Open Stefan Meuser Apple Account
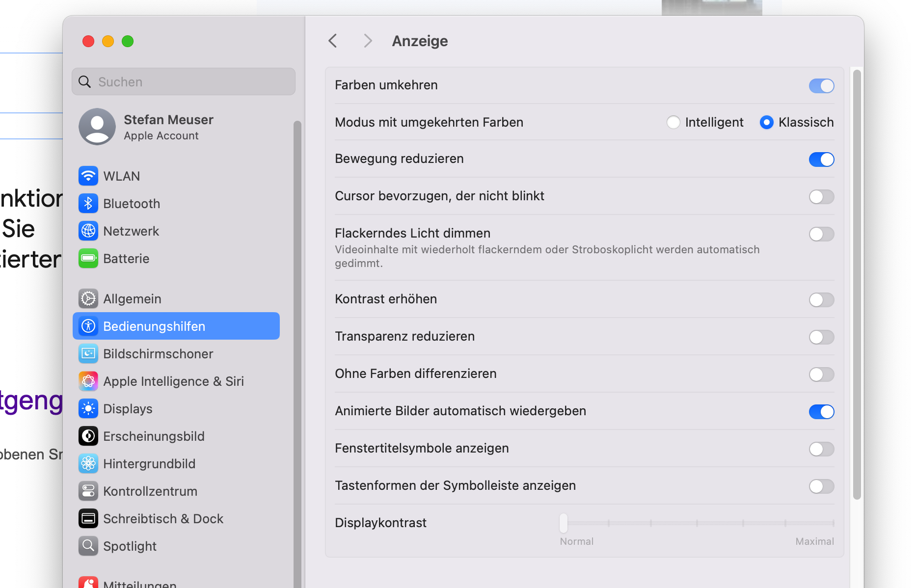The width and height of the screenshot is (916, 588). pos(176,127)
